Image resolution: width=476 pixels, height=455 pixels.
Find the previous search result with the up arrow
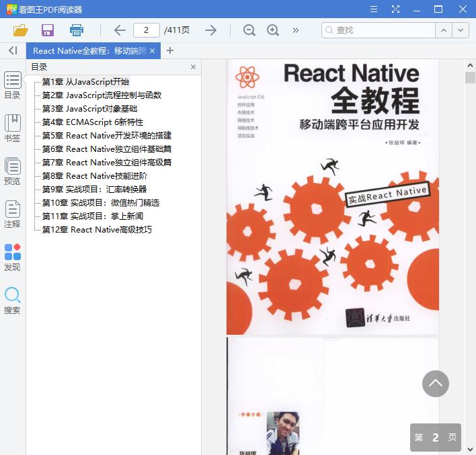tap(444, 30)
